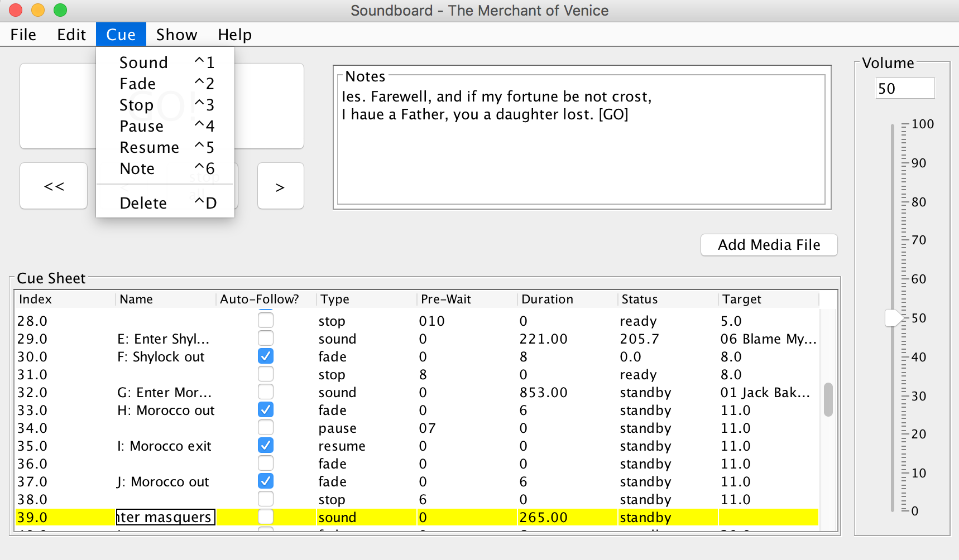Select target cell '01 Jack Bak...'
959x560 pixels.
(769, 392)
